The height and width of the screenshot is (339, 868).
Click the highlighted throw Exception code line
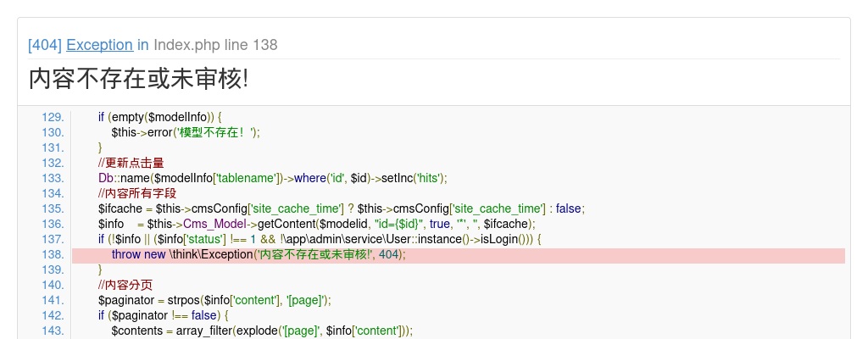(x=259, y=254)
